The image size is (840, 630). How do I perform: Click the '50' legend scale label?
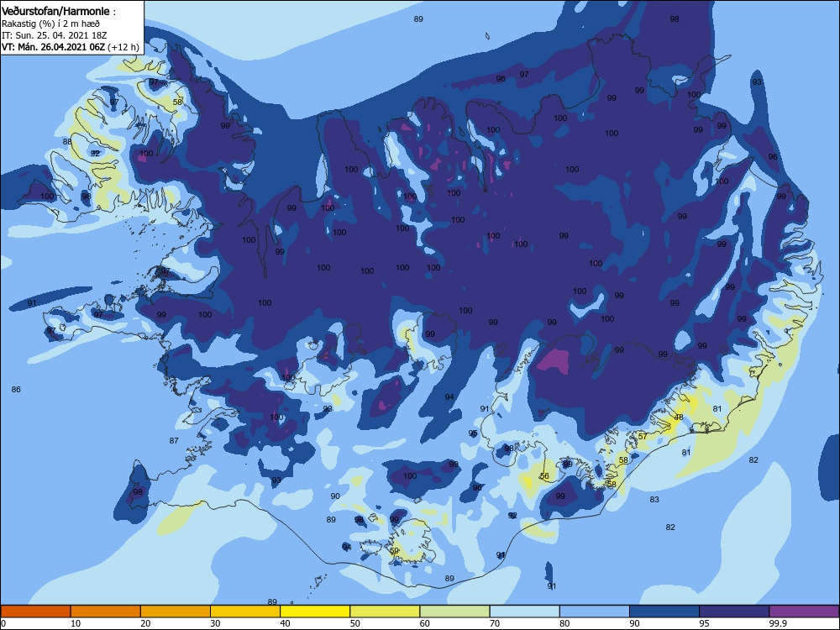pyautogui.click(x=355, y=623)
